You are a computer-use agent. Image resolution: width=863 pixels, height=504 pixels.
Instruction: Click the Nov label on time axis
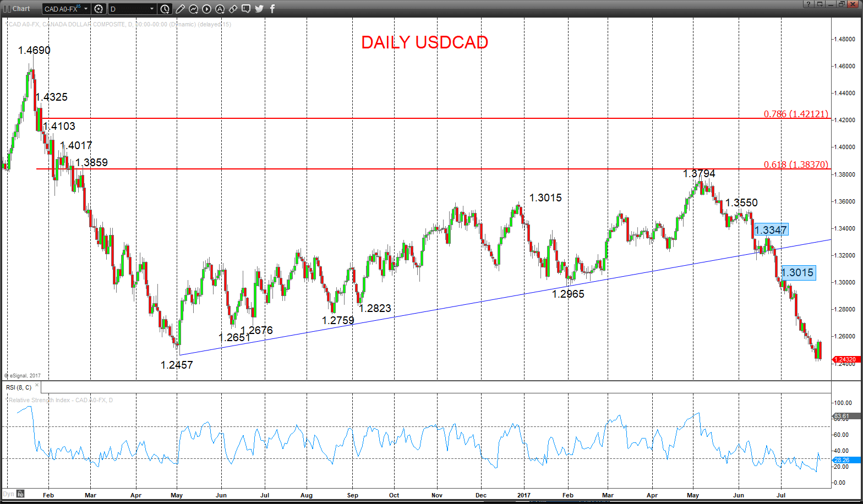437,495
